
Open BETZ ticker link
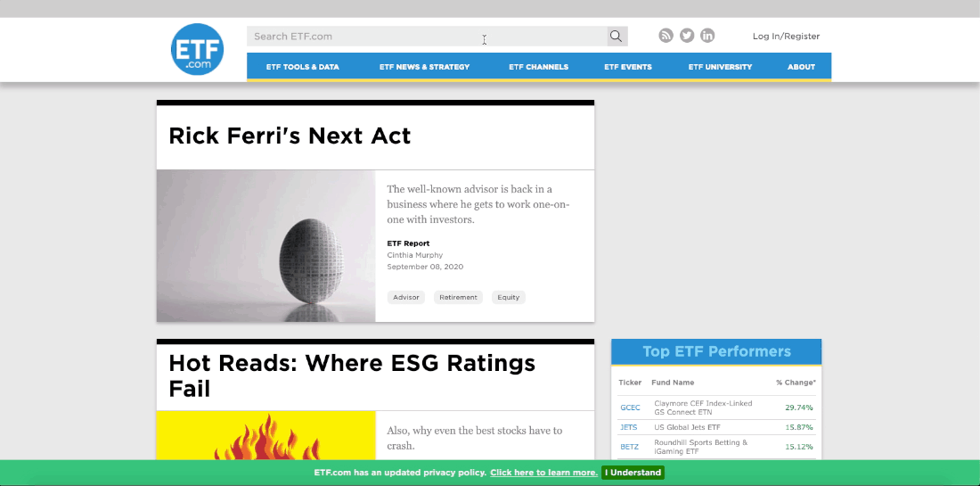pos(629,447)
